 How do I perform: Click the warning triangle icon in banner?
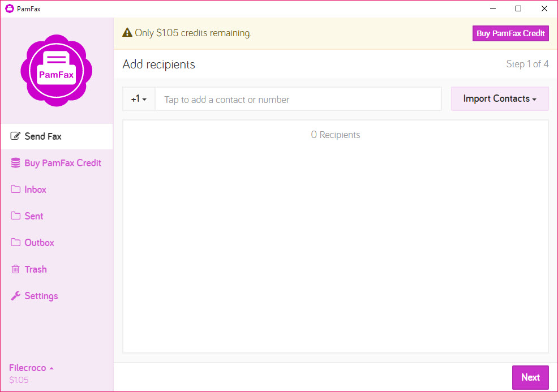pyautogui.click(x=127, y=33)
